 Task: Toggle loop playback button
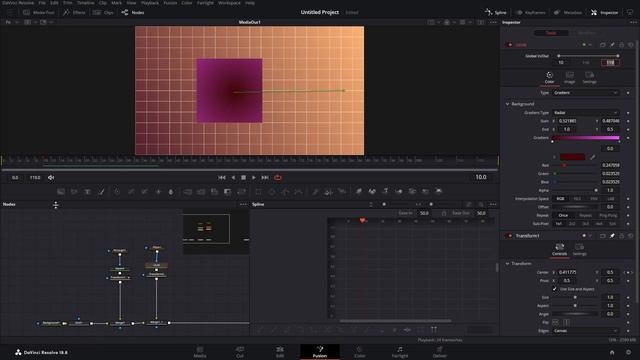278,178
